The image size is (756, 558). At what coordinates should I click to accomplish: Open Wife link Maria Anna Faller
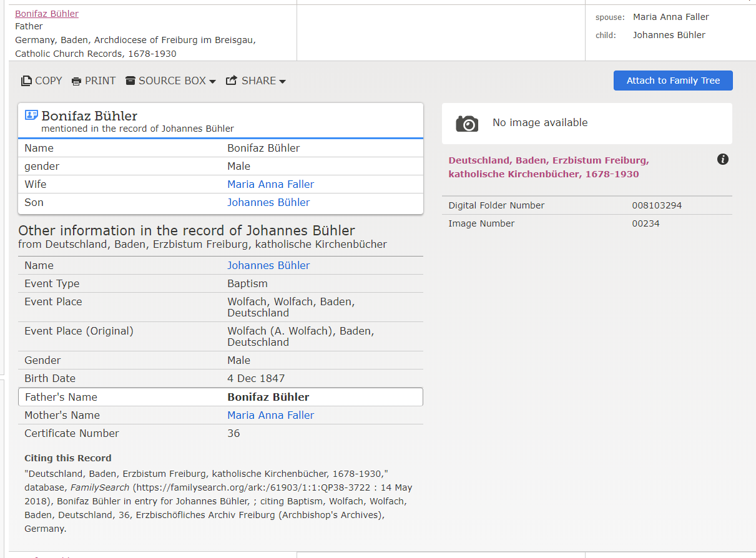[270, 184]
